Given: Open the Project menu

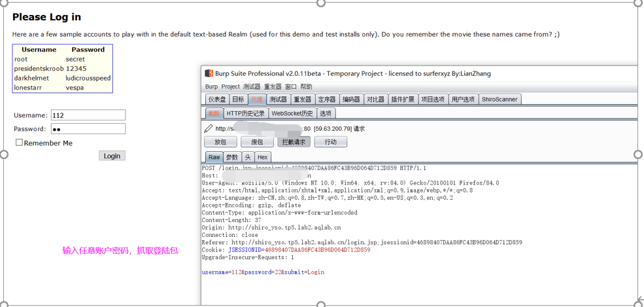Looking at the screenshot, I should point(230,86).
